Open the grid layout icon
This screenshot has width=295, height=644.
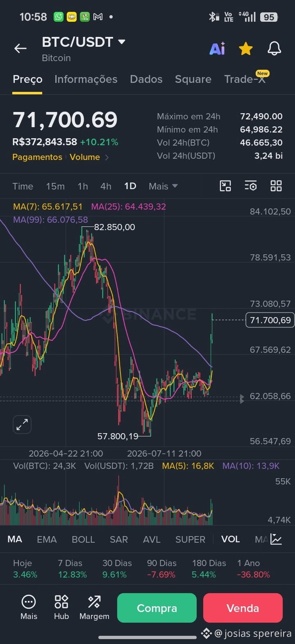tap(276, 186)
